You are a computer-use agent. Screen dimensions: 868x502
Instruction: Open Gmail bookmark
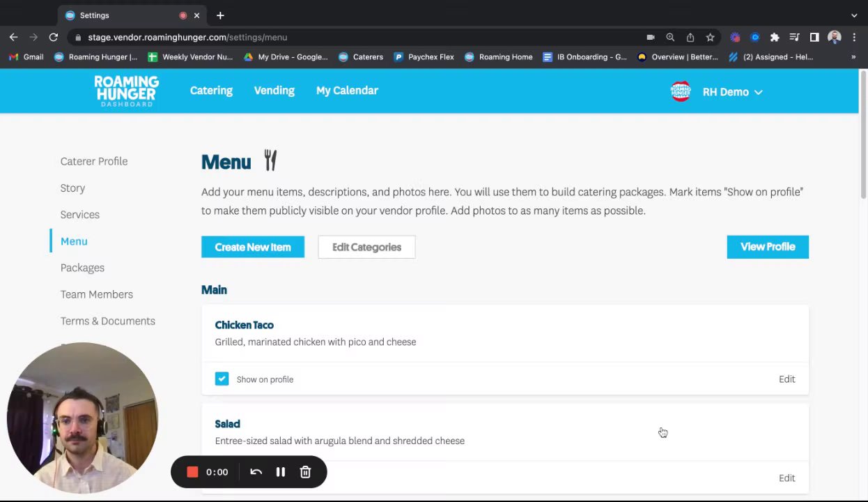point(26,57)
